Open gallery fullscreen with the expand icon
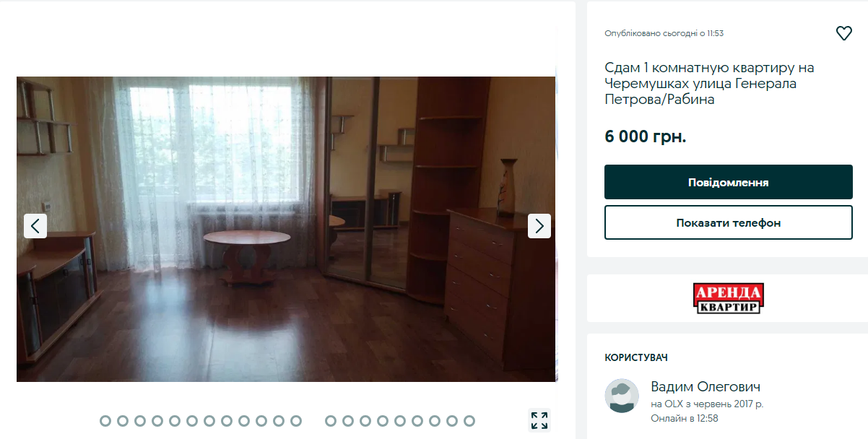Image resolution: width=868 pixels, height=439 pixels. pos(539,420)
